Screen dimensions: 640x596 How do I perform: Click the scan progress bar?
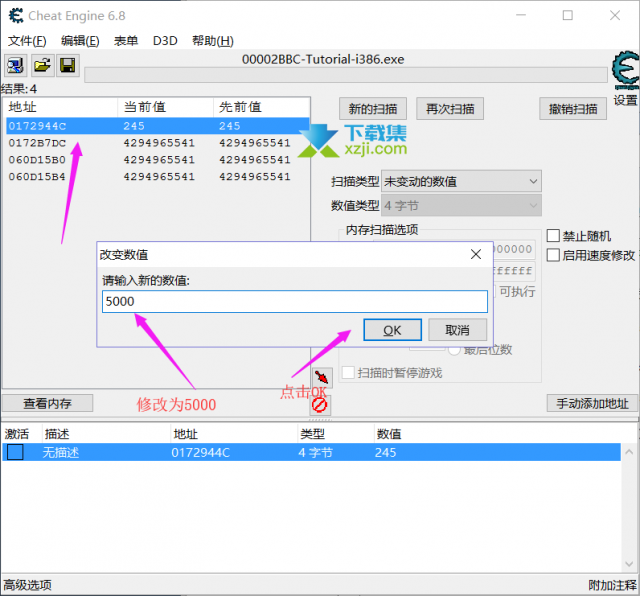pyautogui.click(x=346, y=75)
